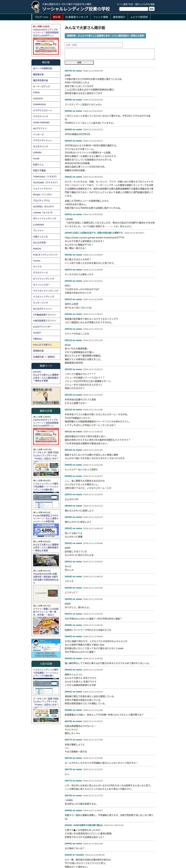Click the header search input field
The height and width of the screenshot is (868, 186).
[134, 9]
